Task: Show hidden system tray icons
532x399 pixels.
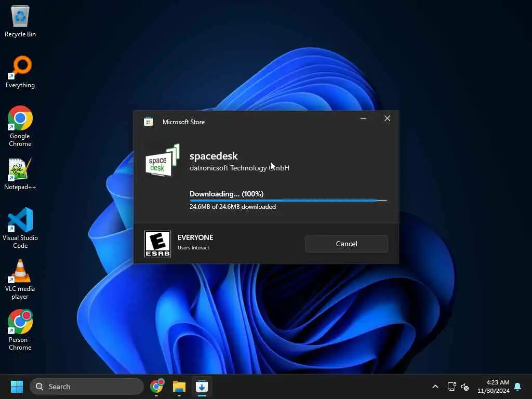Action: 435,387
